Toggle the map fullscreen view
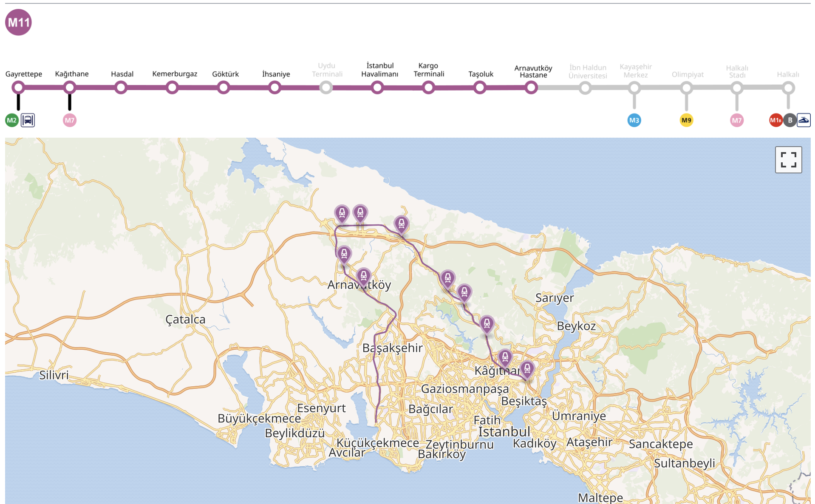The width and height of the screenshot is (815, 504). click(x=788, y=160)
